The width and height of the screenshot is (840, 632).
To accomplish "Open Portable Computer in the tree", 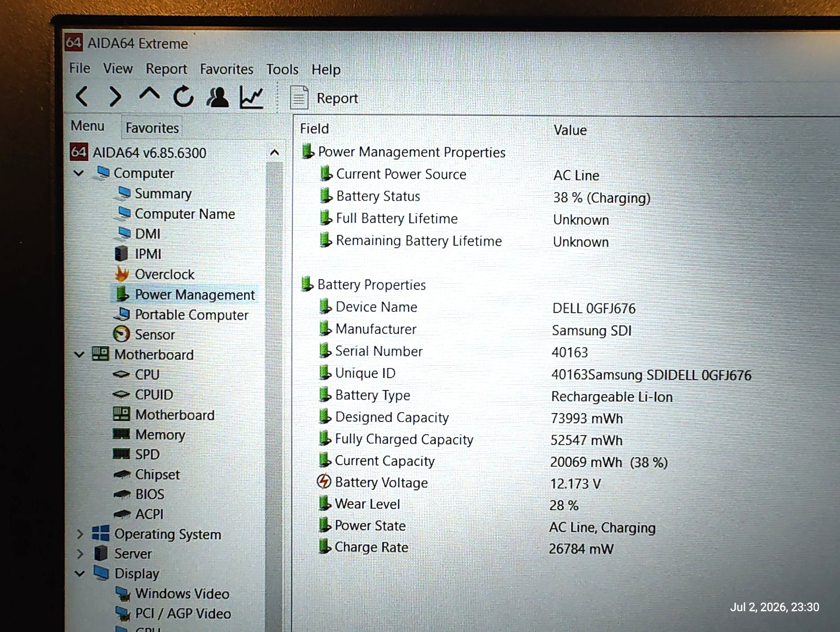I will 192,315.
